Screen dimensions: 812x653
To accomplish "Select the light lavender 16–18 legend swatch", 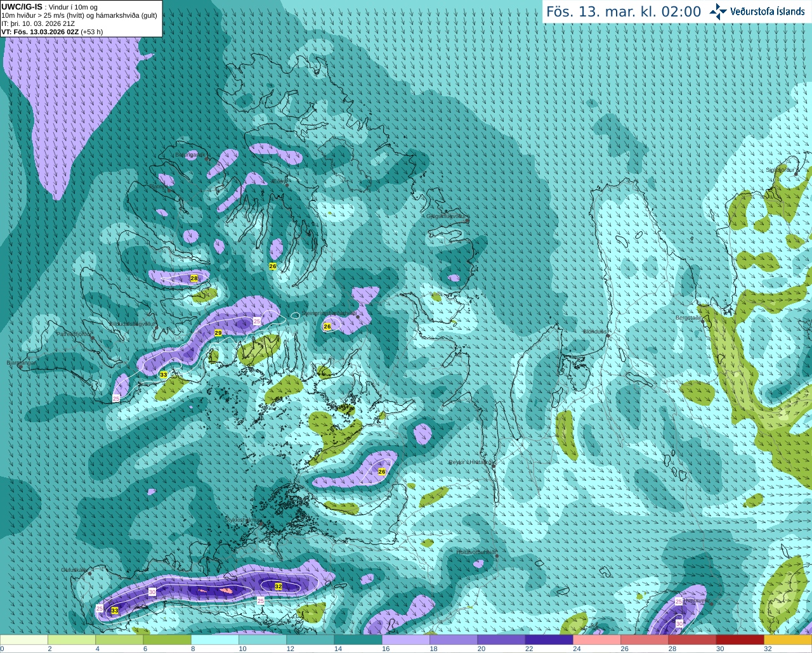I will click(x=406, y=640).
